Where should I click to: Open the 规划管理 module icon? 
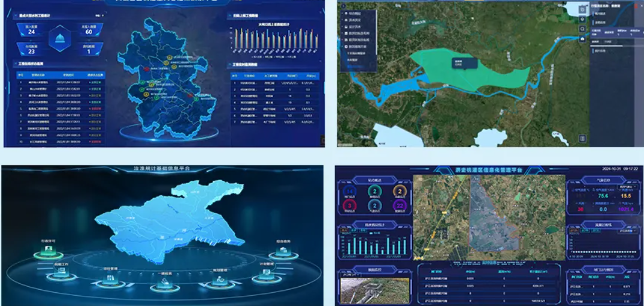click(x=220, y=280)
